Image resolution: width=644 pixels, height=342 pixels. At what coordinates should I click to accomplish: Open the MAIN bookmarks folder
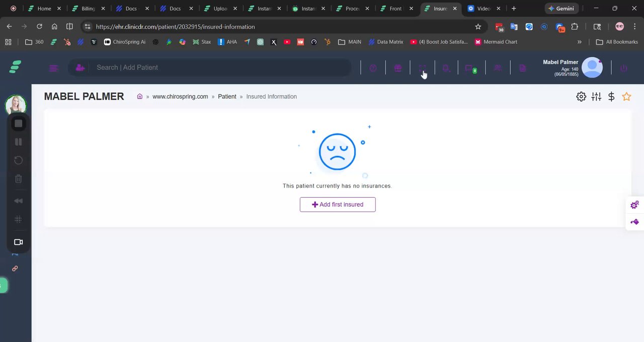point(350,42)
